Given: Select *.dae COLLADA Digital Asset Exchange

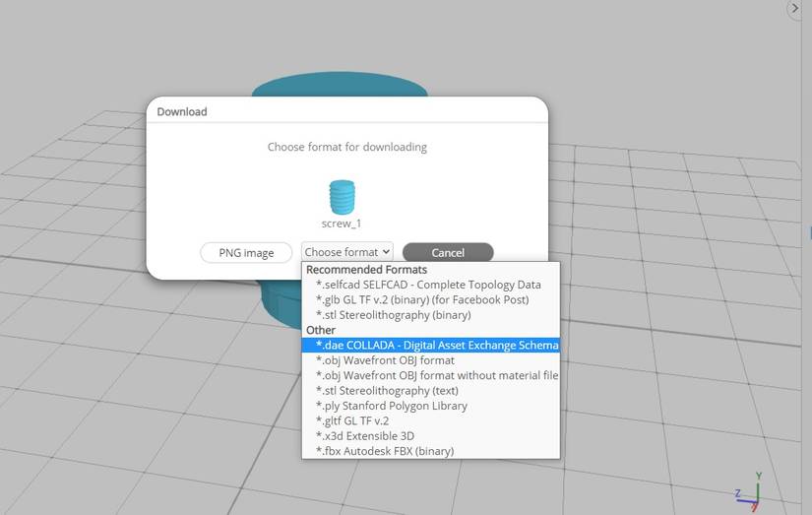Looking at the screenshot, I should click(430, 345).
